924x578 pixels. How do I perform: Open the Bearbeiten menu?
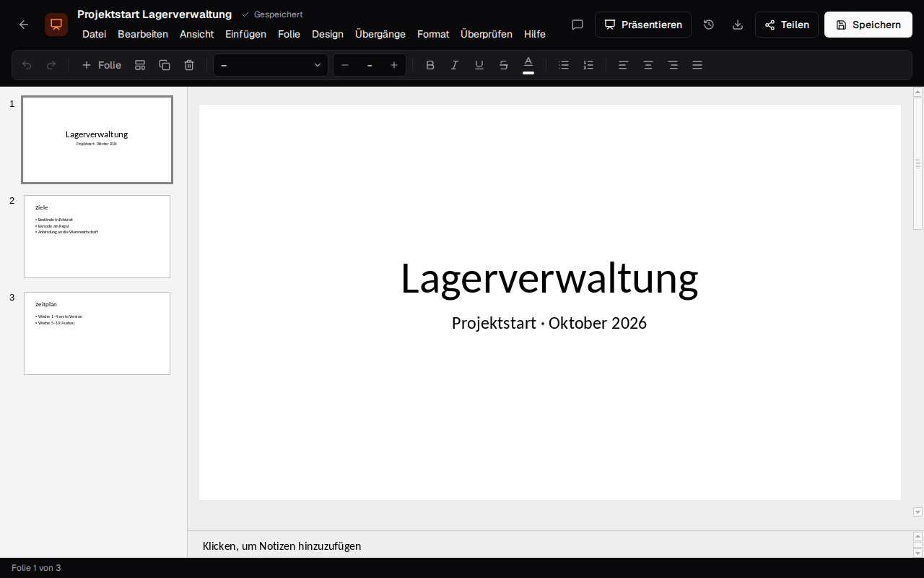[143, 34]
